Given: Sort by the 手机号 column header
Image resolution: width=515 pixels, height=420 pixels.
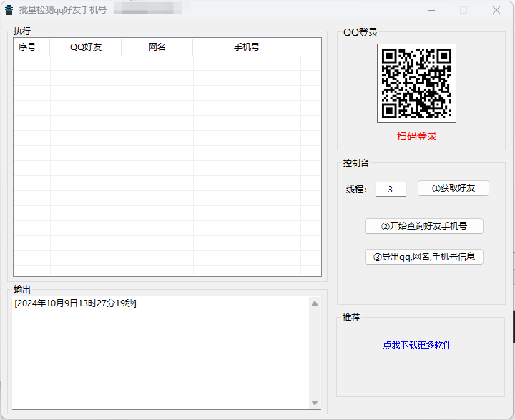Looking at the screenshot, I should [x=246, y=47].
